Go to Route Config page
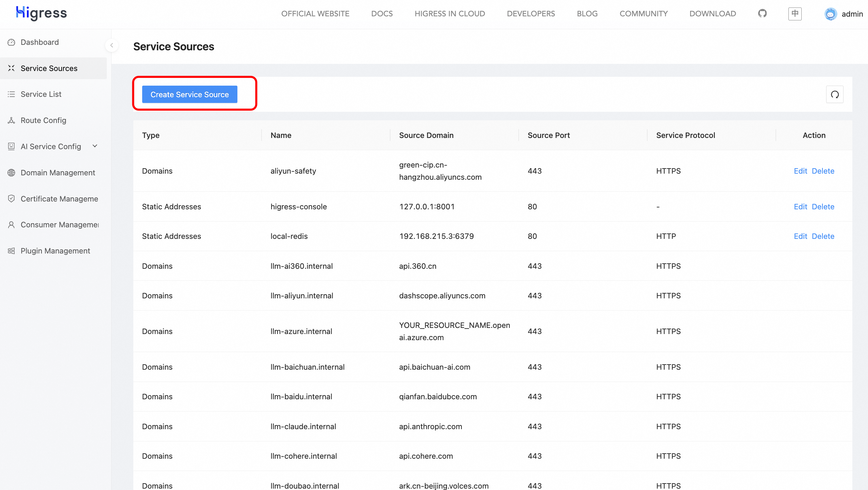Viewport: 868px width, 490px height. pos(43,120)
